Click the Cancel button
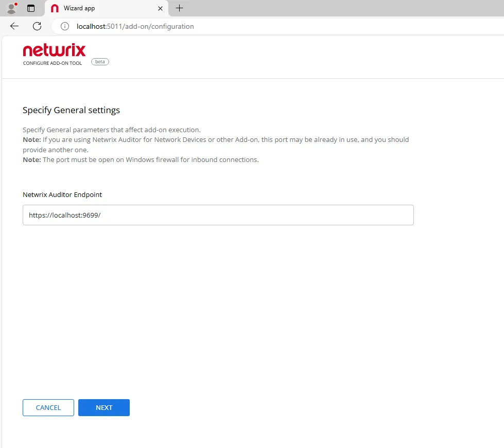This screenshot has height=448, width=504. [x=48, y=407]
